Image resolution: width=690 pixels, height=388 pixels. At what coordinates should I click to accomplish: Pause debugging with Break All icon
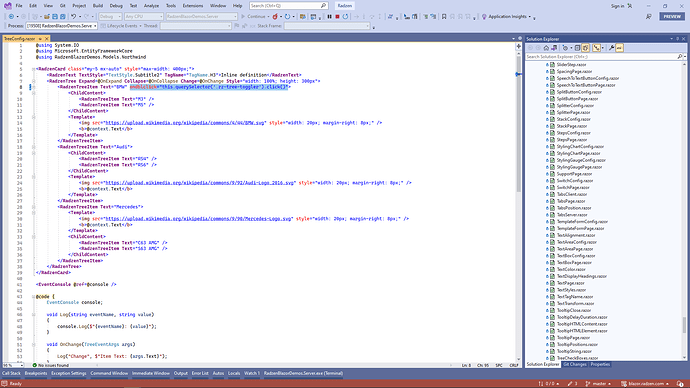pos(329,16)
